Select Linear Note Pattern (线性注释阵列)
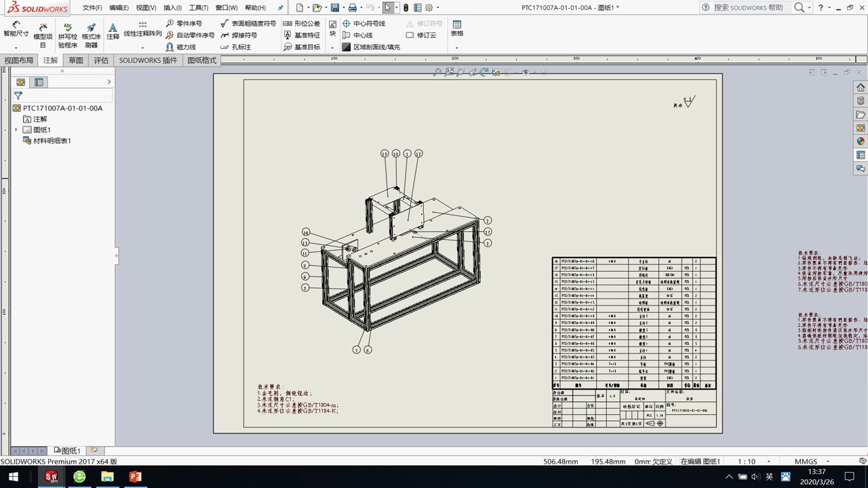Viewport: 868px width, 488px height. (142, 29)
